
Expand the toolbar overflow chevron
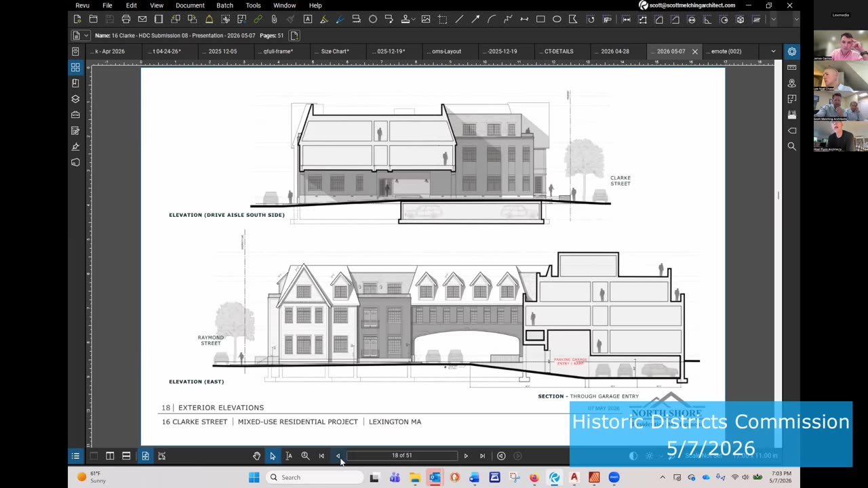click(773, 19)
